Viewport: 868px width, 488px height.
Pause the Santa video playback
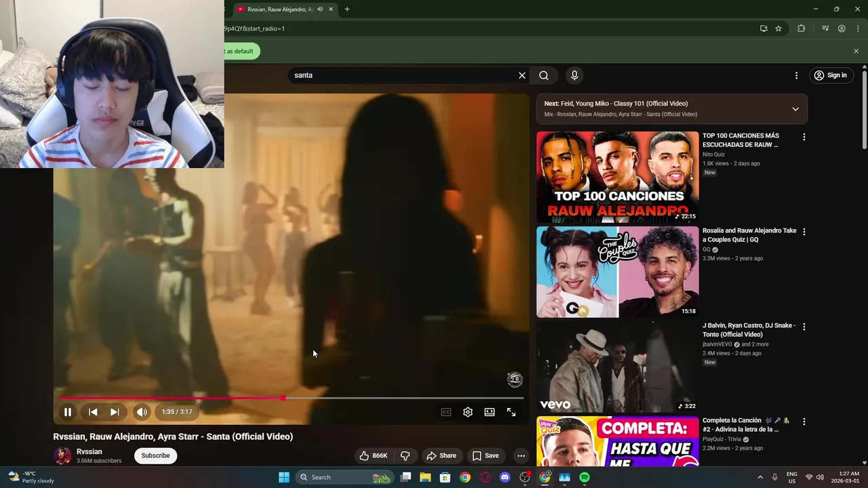[x=68, y=412]
